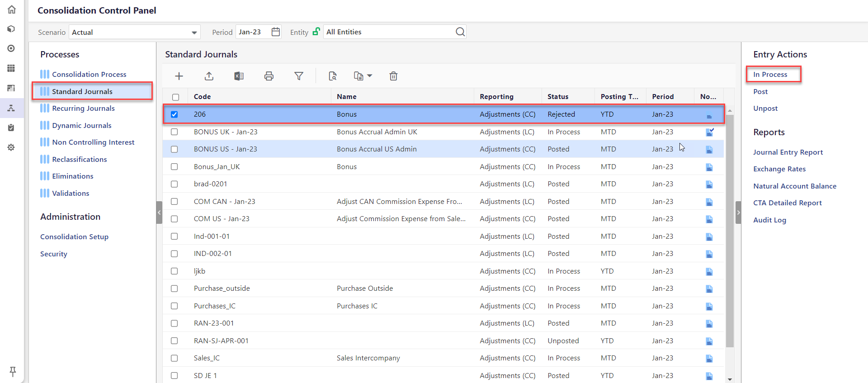Image resolution: width=868 pixels, height=383 pixels.
Task: Check the Bonus_Jan_UK checkbox
Action: 174,166
